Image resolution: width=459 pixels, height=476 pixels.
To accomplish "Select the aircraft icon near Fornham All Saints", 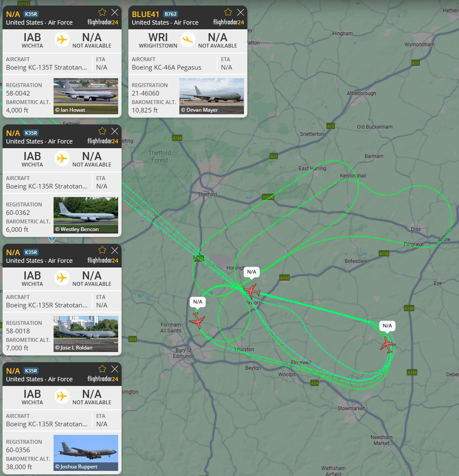I will pyautogui.click(x=197, y=321).
